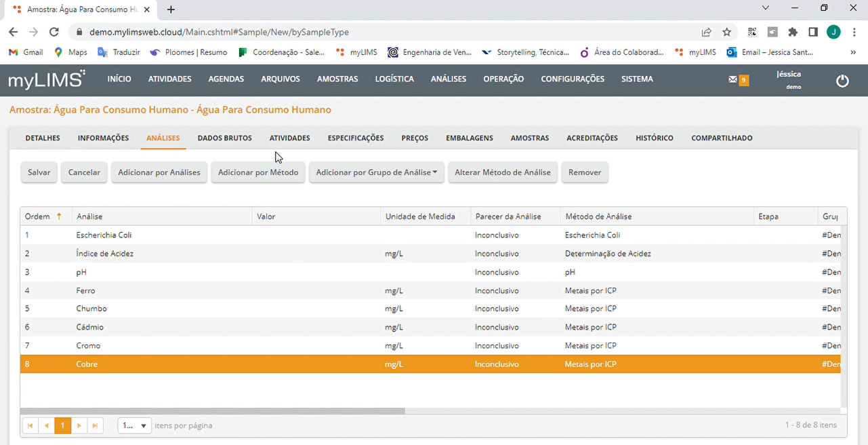The width and height of the screenshot is (868, 445).
Task: Switch to the DETALHES tab
Action: (x=43, y=138)
